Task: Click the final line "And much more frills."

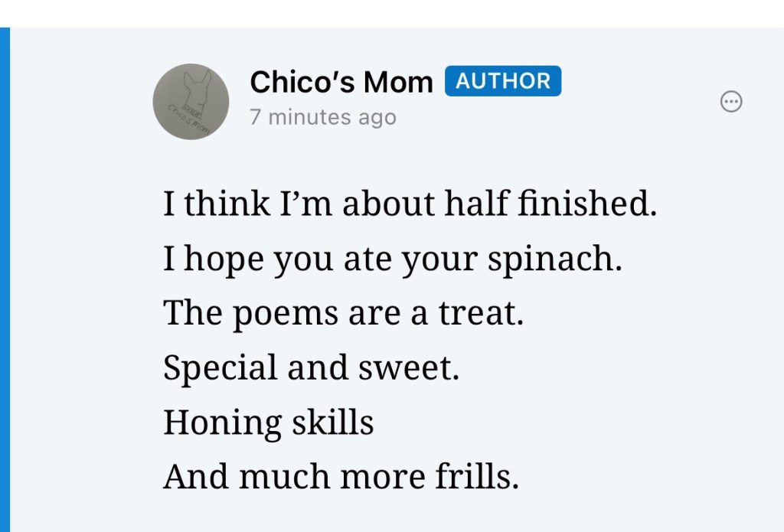Action: [x=341, y=477]
